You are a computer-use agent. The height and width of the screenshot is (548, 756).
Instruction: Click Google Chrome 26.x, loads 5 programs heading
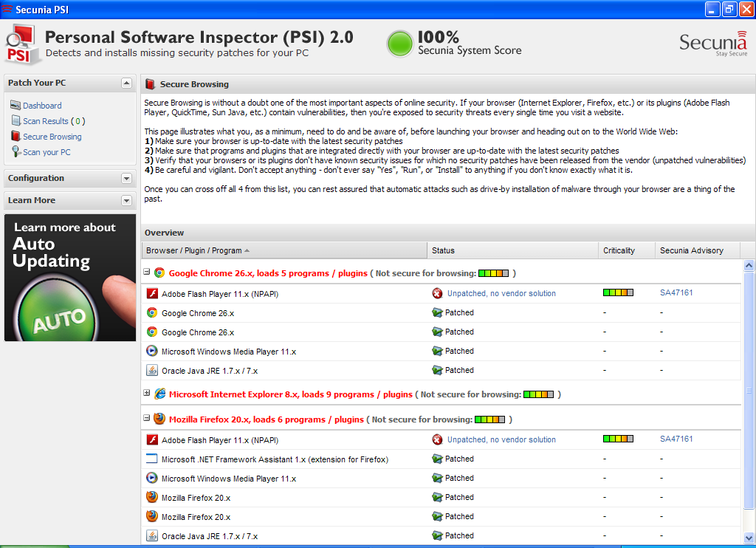coord(268,273)
